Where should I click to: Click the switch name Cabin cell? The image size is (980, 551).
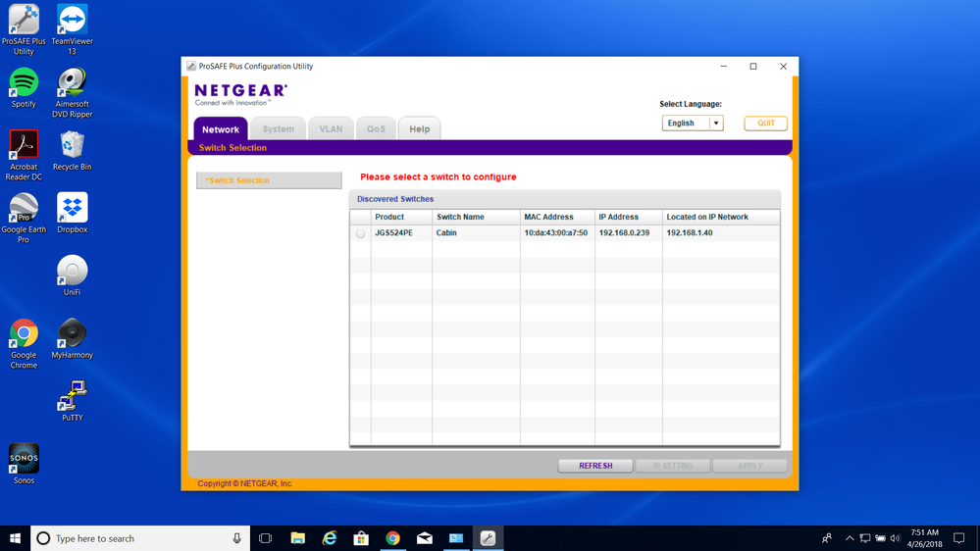(x=476, y=233)
